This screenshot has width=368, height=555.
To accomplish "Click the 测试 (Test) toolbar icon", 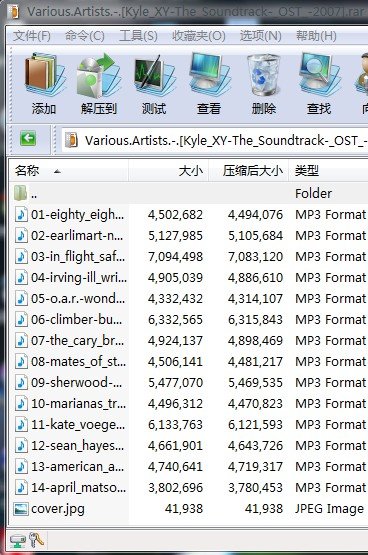I will [x=154, y=75].
